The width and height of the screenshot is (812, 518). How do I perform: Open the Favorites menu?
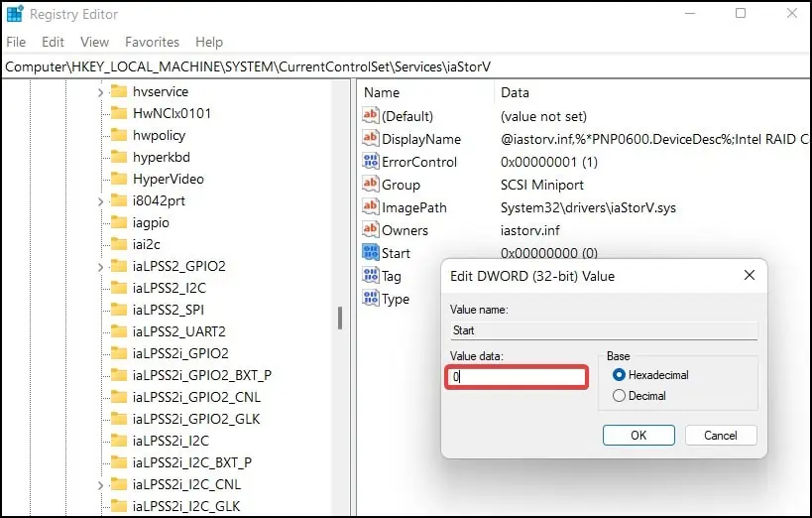pos(152,42)
